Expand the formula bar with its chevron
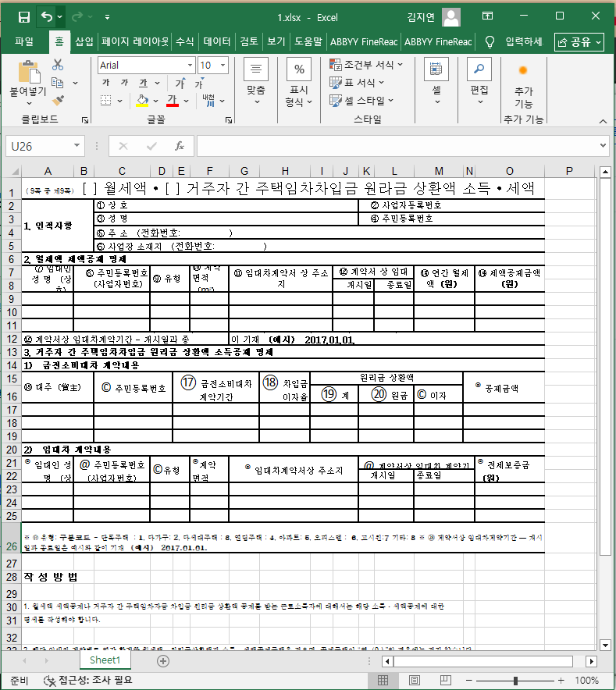Image resolution: width=616 pixels, height=690 pixels. pos(603,146)
